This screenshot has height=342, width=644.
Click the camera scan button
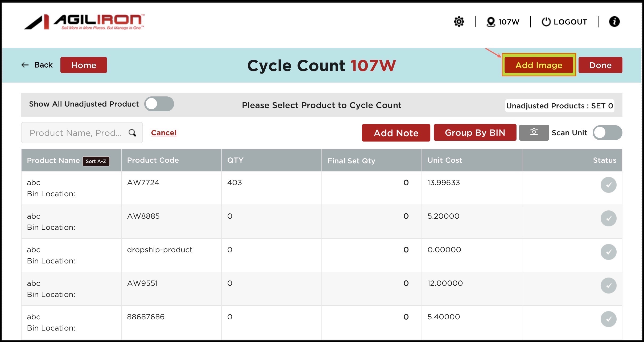pos(534,132)
